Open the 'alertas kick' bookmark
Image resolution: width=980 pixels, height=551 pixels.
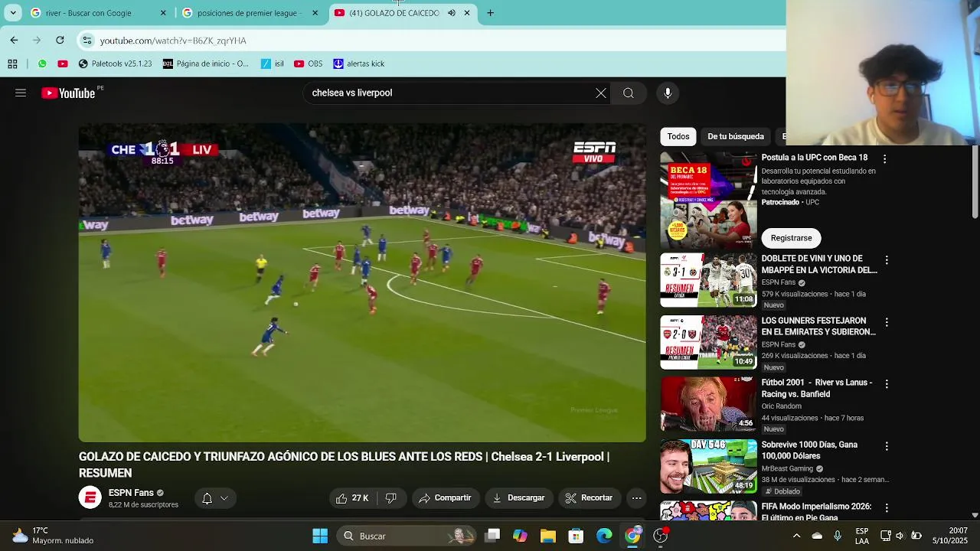tap(358, 64)
